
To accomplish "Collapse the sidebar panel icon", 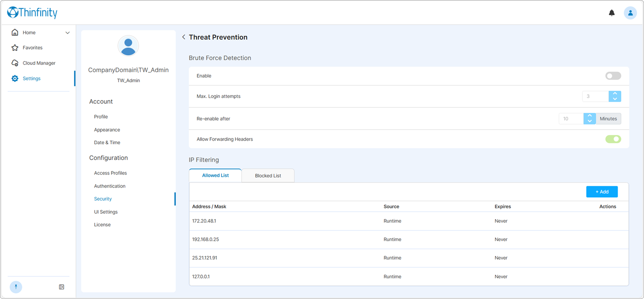I will tap(62, 287).
